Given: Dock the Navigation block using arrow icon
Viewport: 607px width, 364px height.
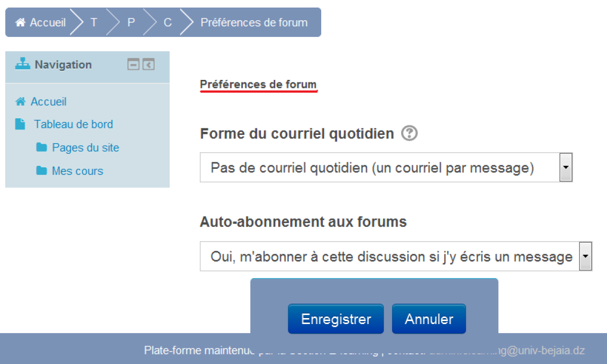Looking at the screenshot, I should [x=148, y=65].
